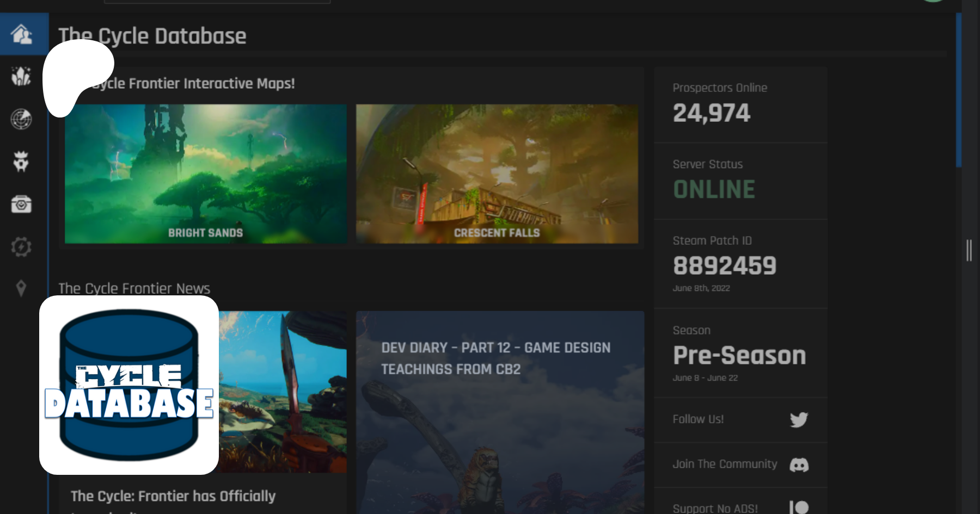Click the Discord logo icon
Screen dimensions: 980x514
point(799,465)
